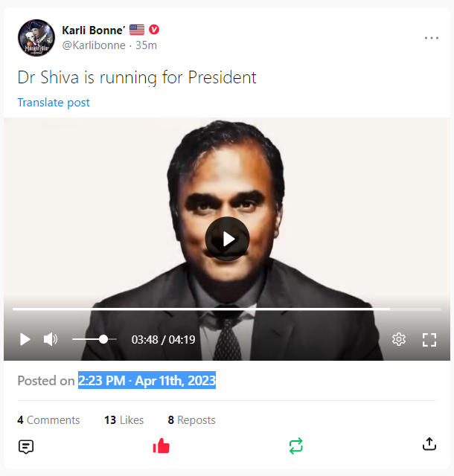This screenshot has height=476, width=454.
Task: Click the comment bubble icon
Action: tap(26, 446)
